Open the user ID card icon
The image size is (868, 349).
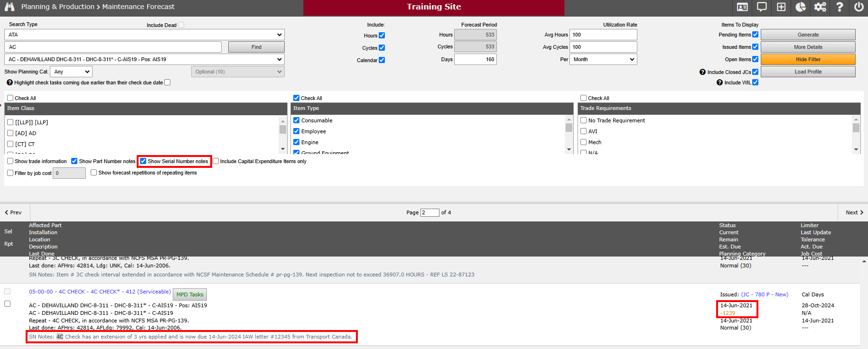(742, 7)
